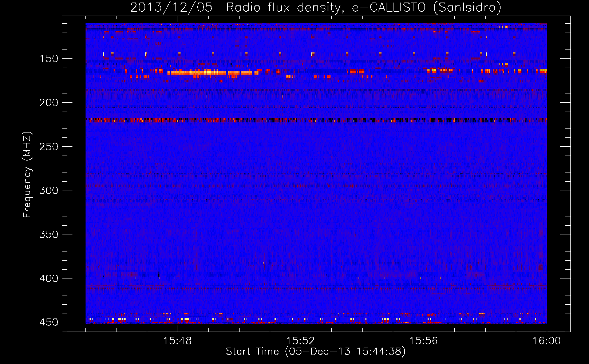Click the 15:48 time tick label
Image resolution: width=589 pixels, height=364 pixels.
pos(177,341)
